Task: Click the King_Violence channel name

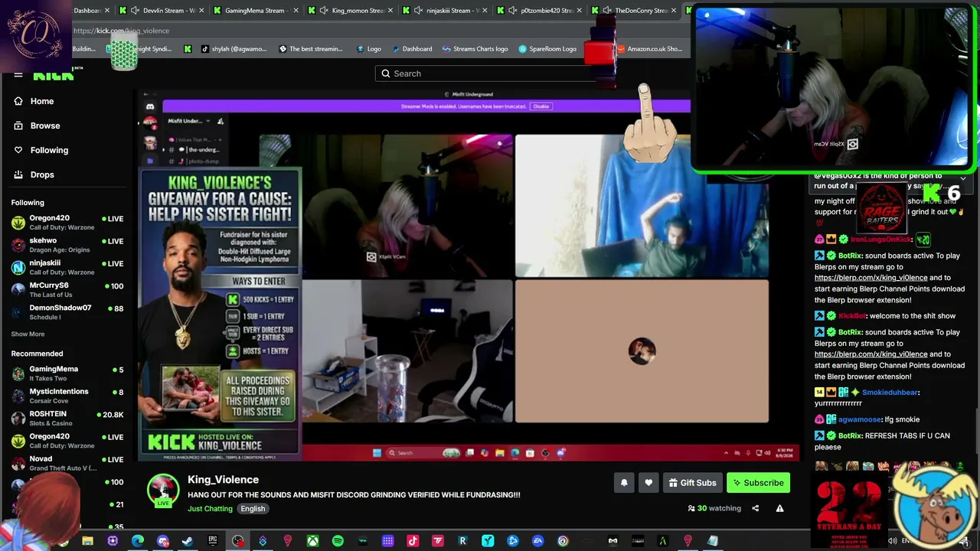Action: [223, 480]
